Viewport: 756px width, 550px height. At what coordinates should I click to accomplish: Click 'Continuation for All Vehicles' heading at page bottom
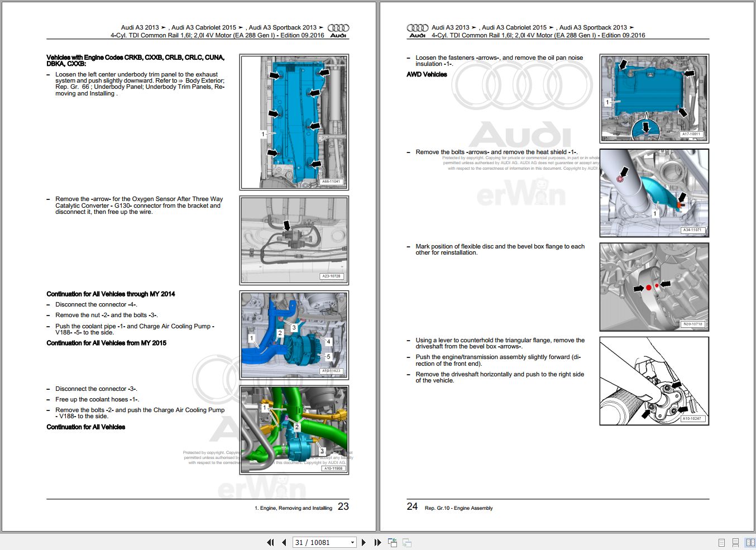[x=86, y=427]
